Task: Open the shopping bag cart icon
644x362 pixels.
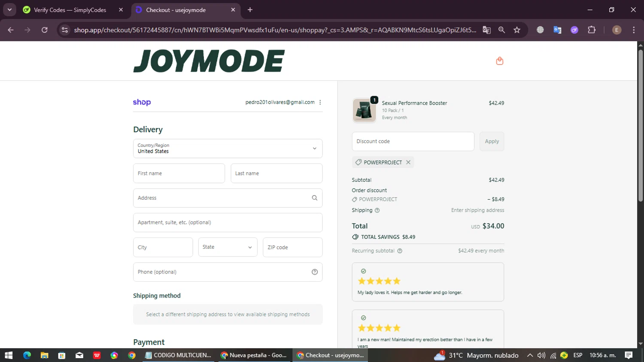Action: (x=499, y=61)
